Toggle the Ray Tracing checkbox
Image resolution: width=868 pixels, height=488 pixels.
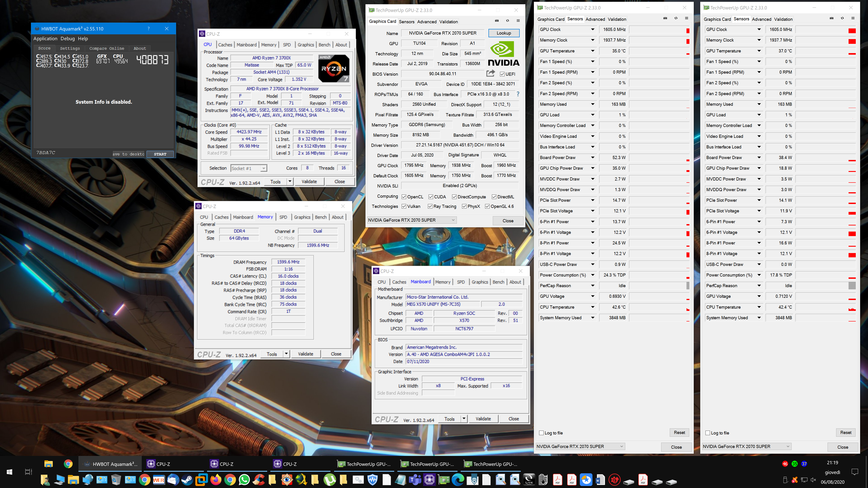click(x=430, y=206)
